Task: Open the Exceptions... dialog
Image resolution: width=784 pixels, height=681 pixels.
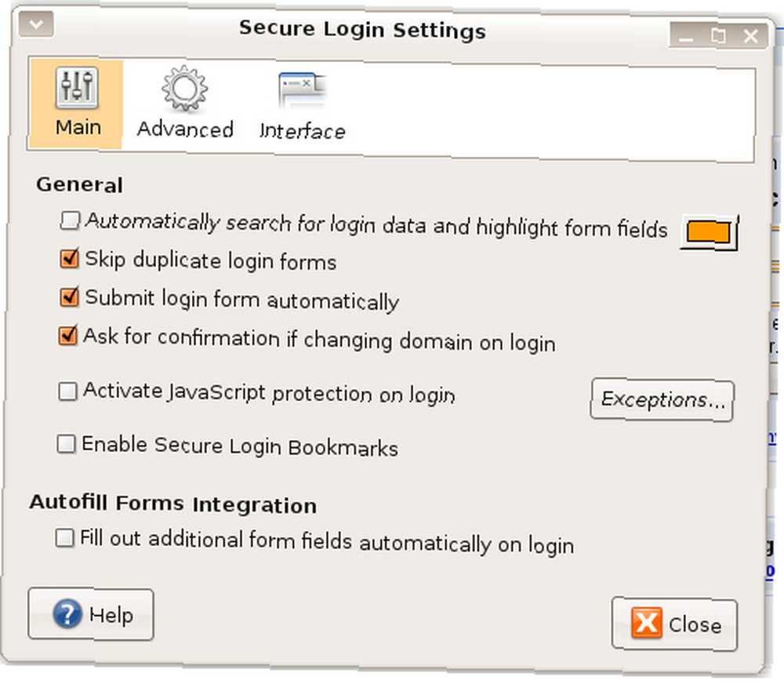Action: pyautogui.click(x=662, y=399)
